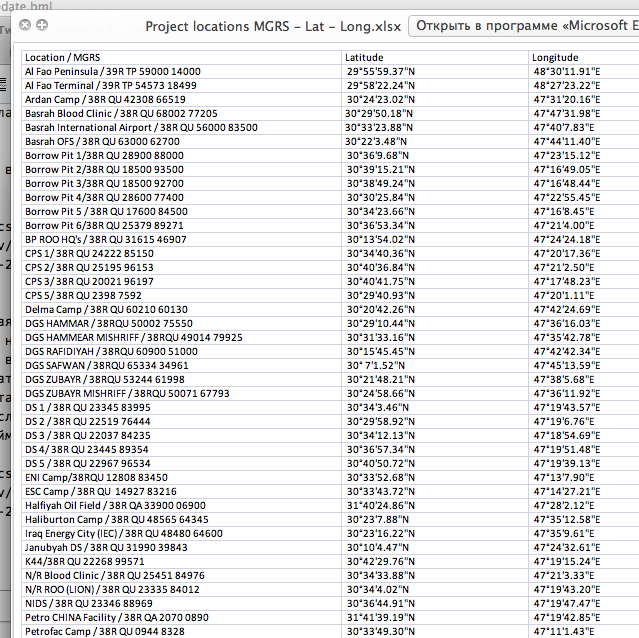The width and height of the screenshot is (639, 638).
Task: Select the Latitude column header
Action: [x=435, y=57]
